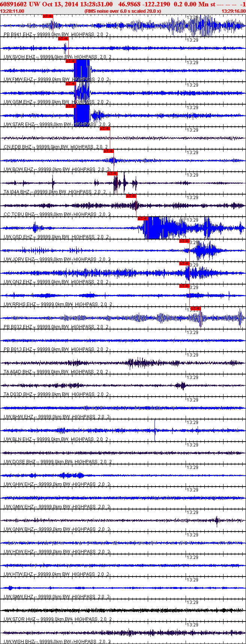Click the 13:29 time tick on PB.B941 trace
The height and width of the screenshot is (644, 246).
coord(193,18)
